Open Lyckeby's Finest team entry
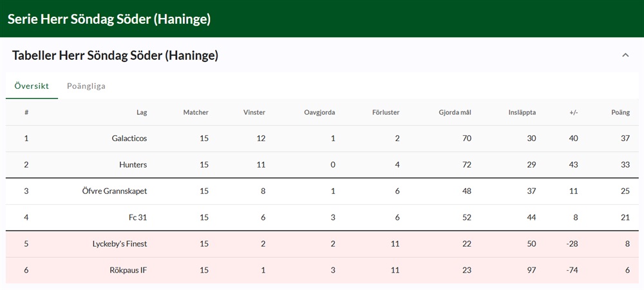The image size is (644, 290). (x=119, y=244)
